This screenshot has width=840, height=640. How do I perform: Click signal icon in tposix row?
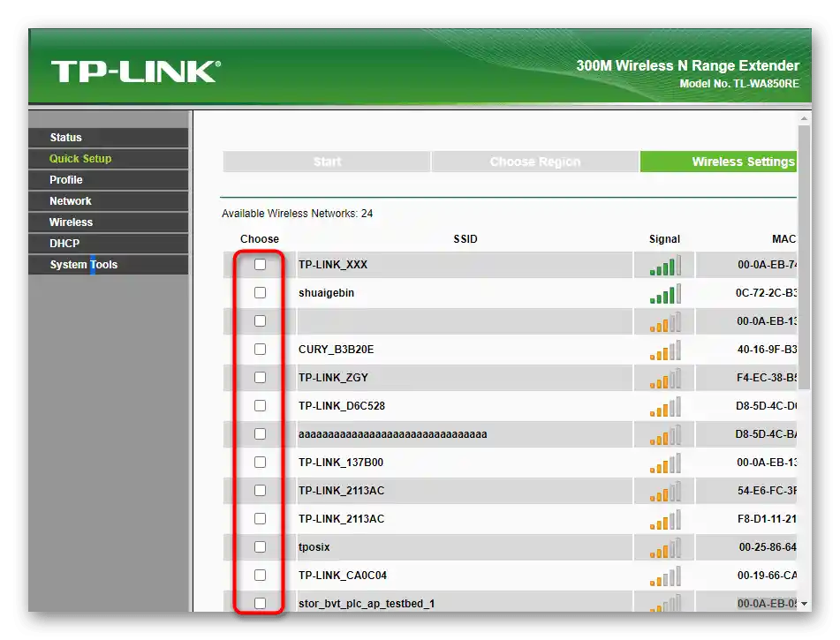[x=665, y=548]
